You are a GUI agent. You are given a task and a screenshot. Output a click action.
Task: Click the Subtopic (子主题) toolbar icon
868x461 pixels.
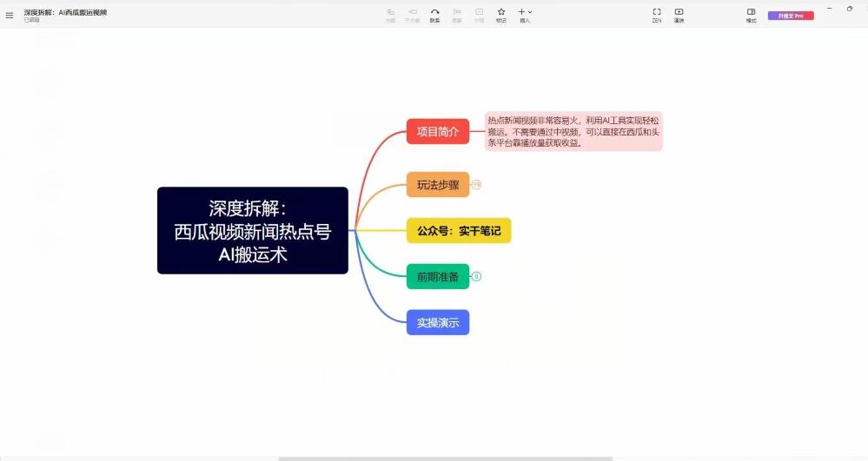point(413,14)
